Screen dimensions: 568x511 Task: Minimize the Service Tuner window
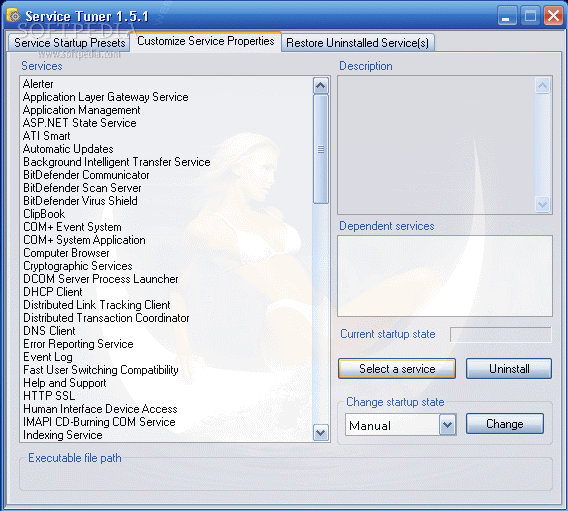pos(506,16)
